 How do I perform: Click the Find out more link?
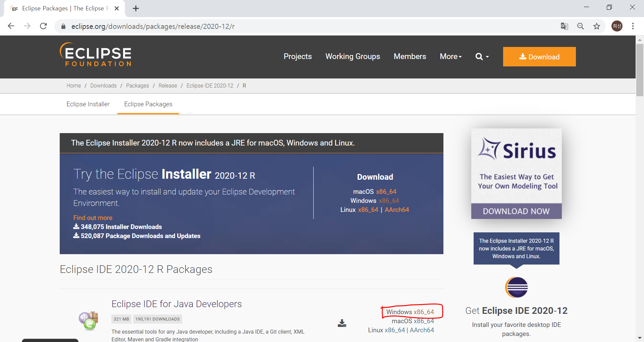[x=93, y=218]
